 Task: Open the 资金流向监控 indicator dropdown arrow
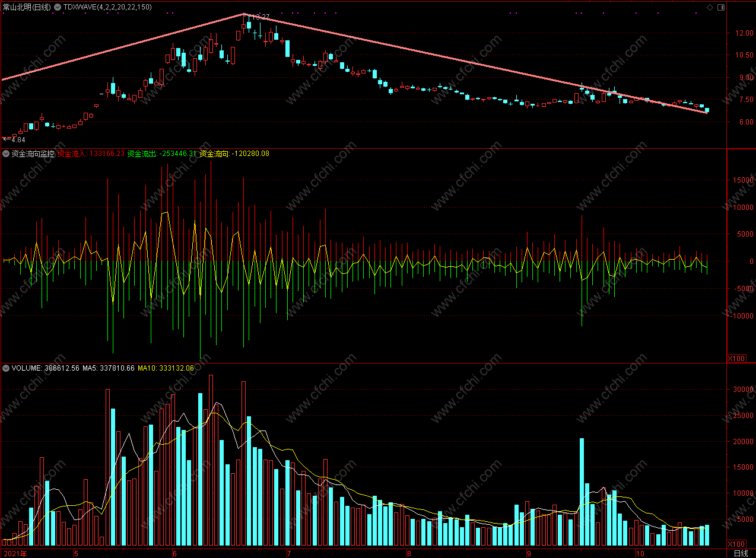(7, 154)
